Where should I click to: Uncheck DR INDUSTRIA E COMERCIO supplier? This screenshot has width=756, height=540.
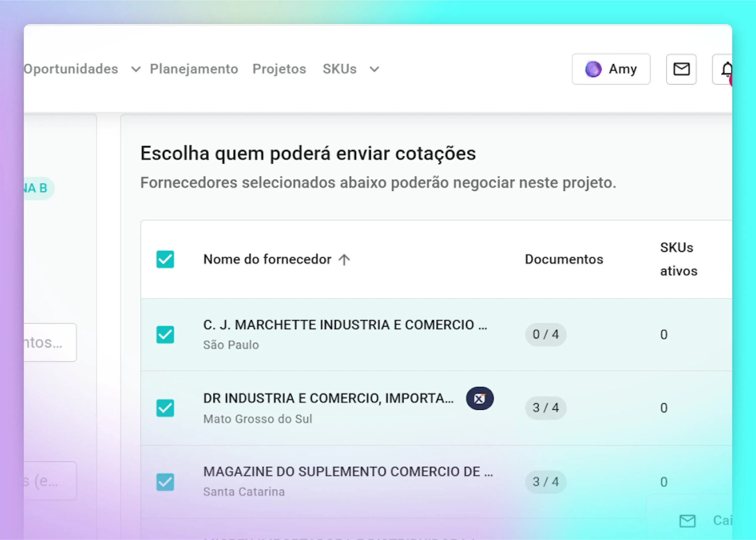click(x=165, y=408)
